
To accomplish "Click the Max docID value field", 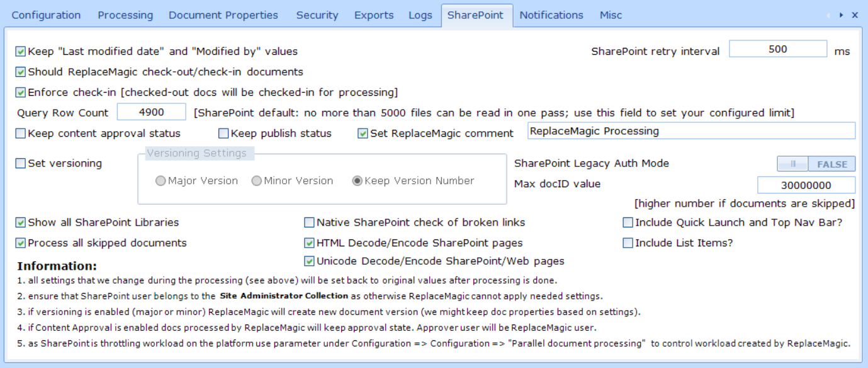I will point(806,185).
